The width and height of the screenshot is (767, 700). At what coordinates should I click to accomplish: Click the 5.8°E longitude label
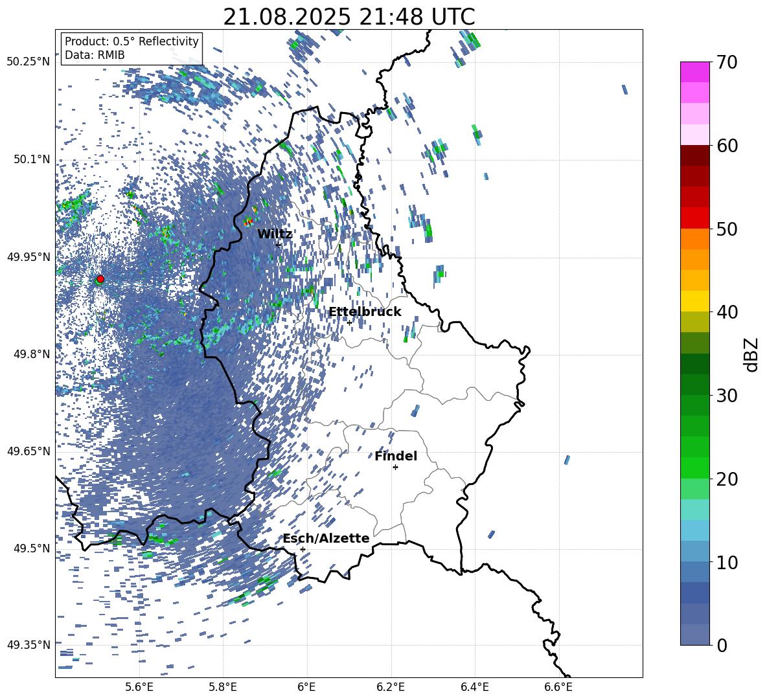click(223, 687)
